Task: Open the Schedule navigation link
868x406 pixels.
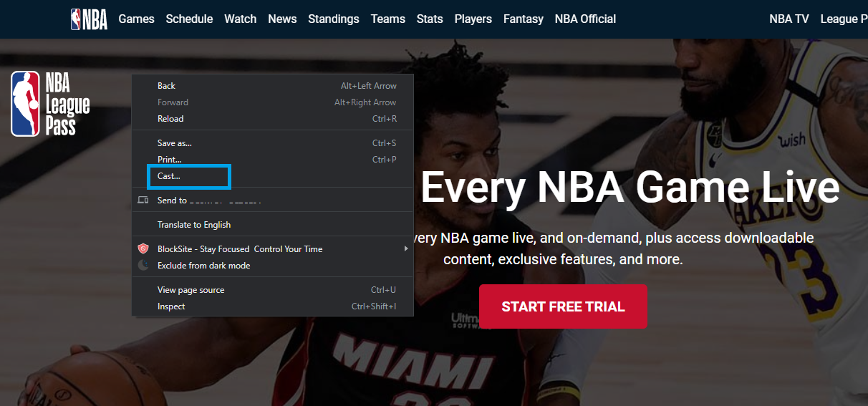Action: (x=189, y=19)
